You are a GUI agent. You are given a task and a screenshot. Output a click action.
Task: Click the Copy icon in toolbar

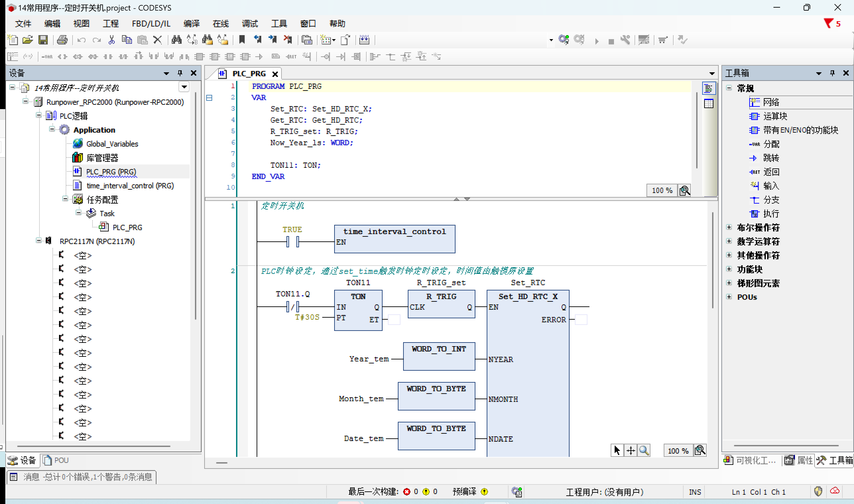(x=127, y=40)
